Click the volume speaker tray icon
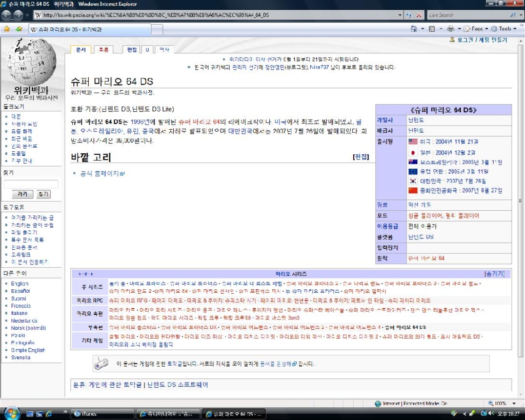Screen dimensions: 525x420 [x=492, y=414]
